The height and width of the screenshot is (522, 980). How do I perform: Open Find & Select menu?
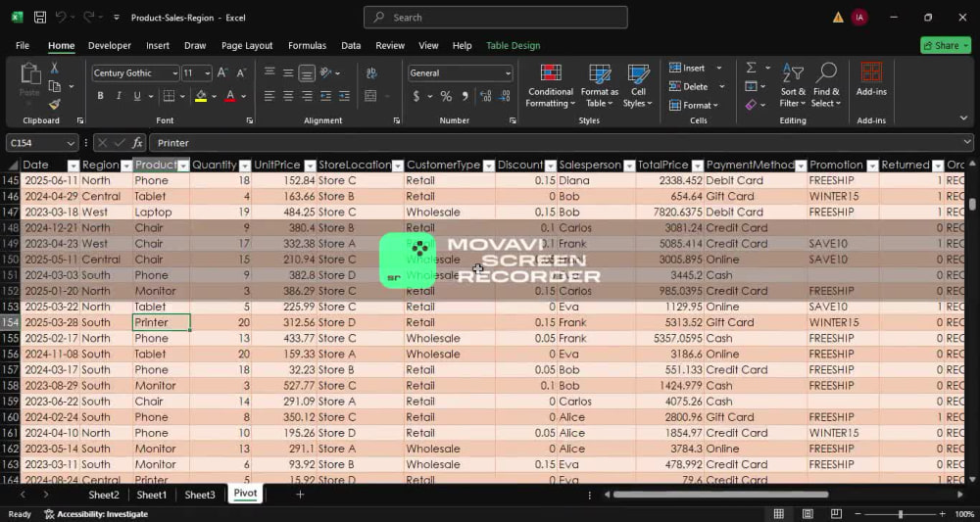tap(826, 86)
